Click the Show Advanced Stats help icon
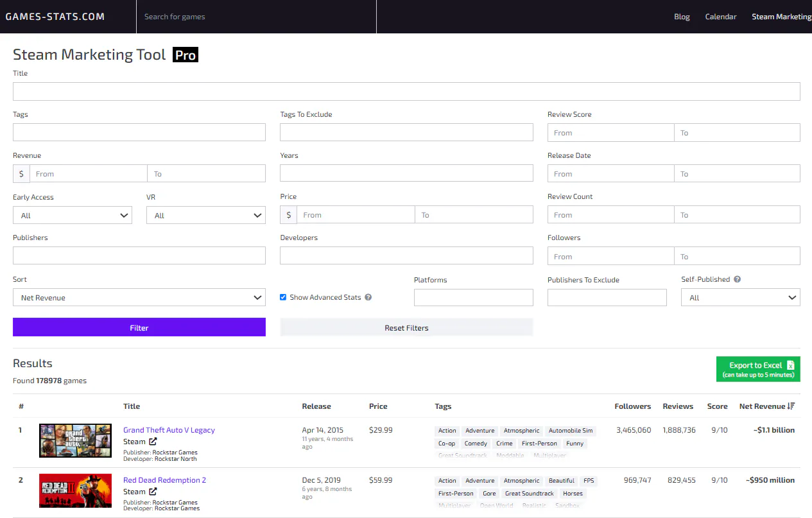The height and width of the screenshot is (518, 812). click(368, 297)
